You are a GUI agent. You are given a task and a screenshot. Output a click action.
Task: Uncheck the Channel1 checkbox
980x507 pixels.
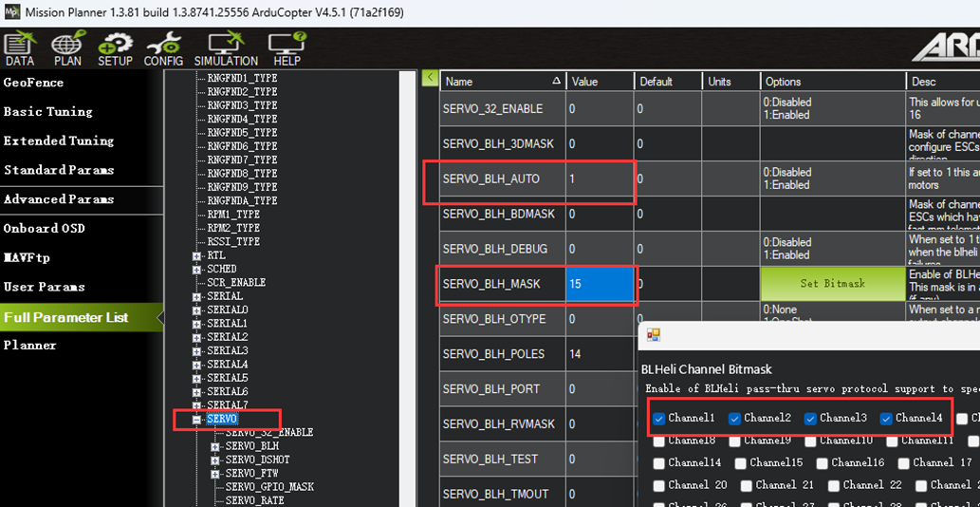[x=658, y=419]
